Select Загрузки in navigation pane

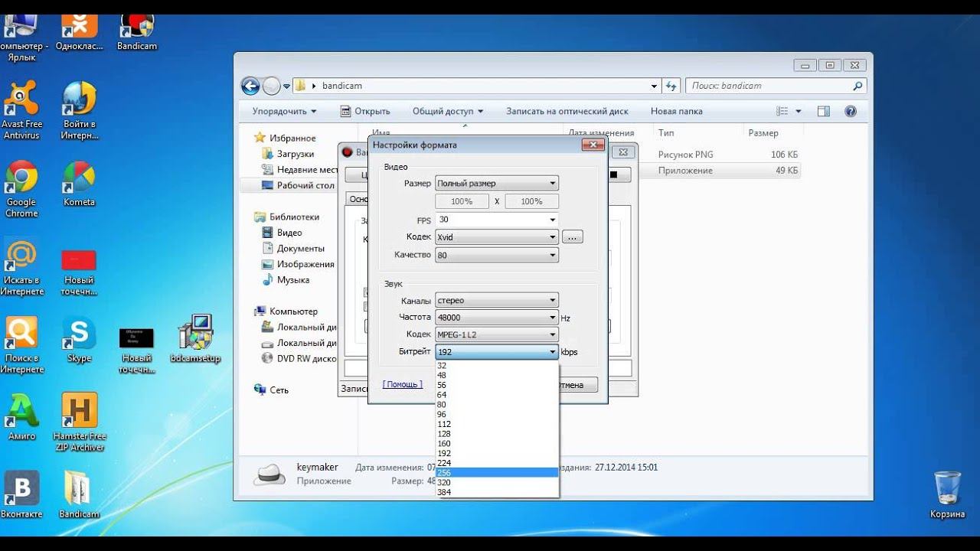coord(288,154)
